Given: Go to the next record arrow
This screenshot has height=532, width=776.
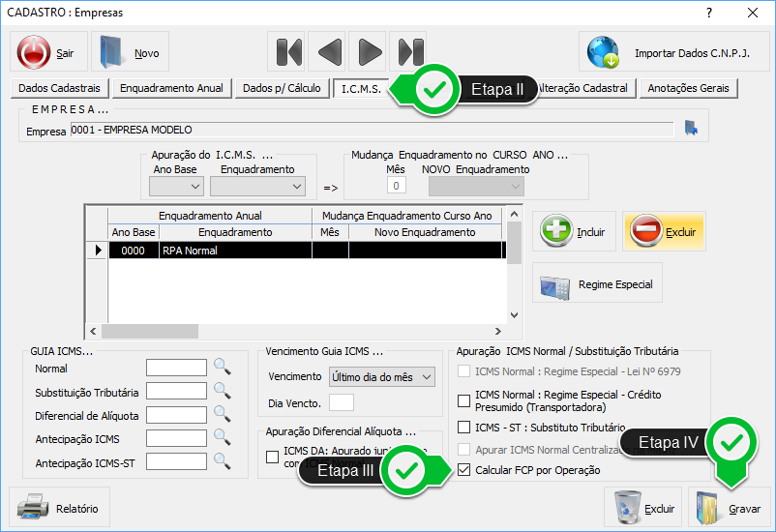Looking at the screenshot, I should 371,51.
